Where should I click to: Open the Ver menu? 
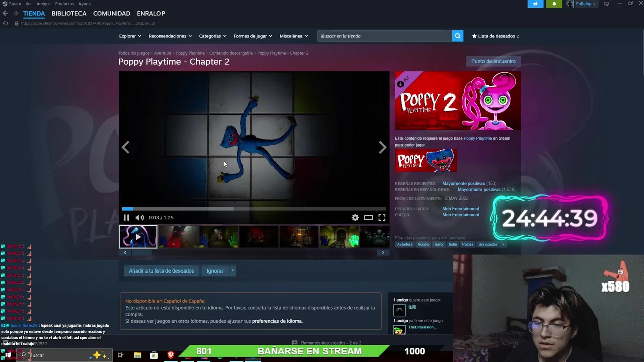29,4
